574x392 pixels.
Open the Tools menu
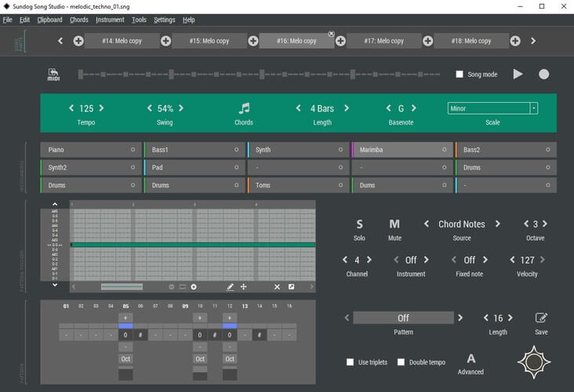pos(139,20)
